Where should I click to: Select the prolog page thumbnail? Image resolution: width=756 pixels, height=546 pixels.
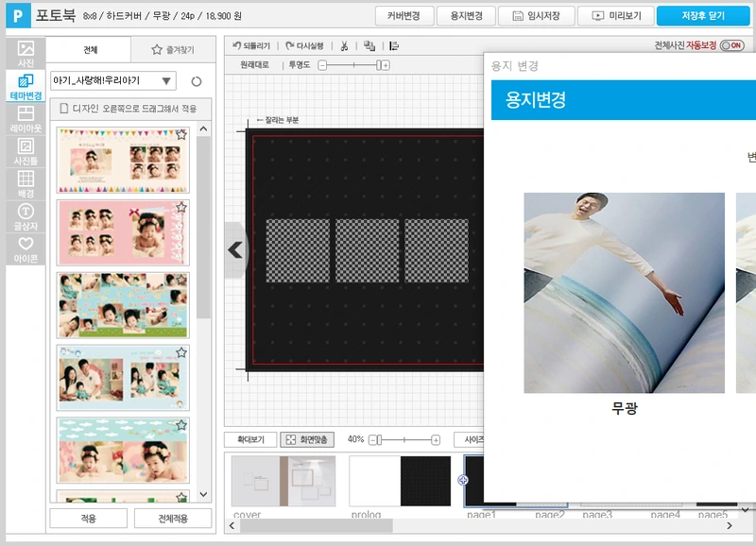tap(400, 481)
